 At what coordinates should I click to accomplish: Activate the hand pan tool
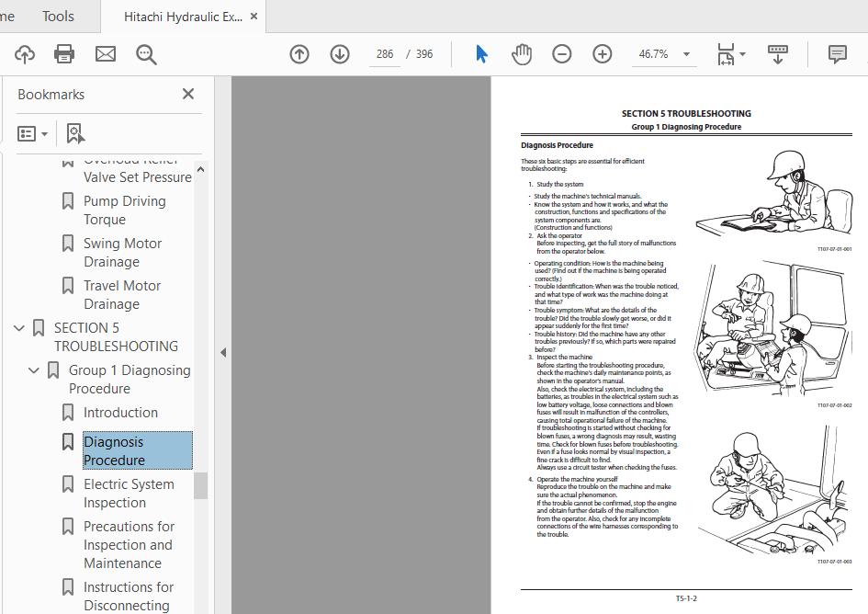pyautogui.click(x=522, y=54)
